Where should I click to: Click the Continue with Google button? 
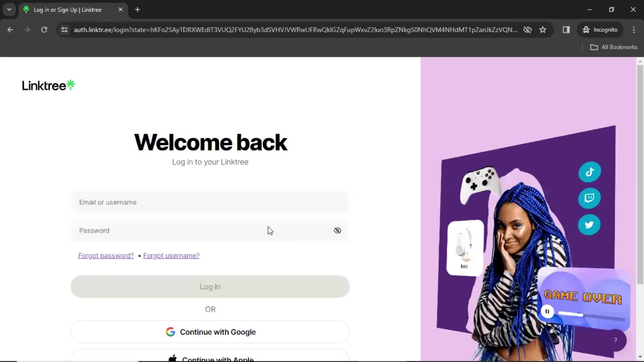[210, 332]
